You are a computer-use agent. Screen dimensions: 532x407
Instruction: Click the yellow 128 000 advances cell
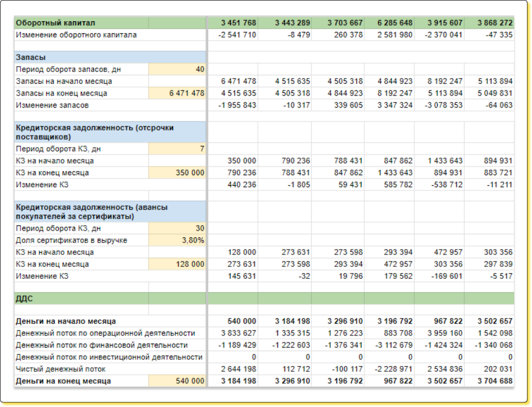(x=177, y=264)
